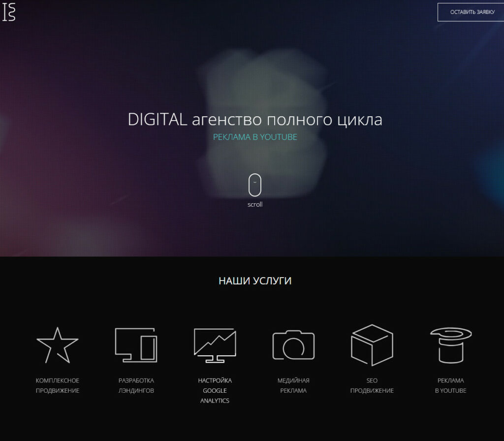Open the top hat YouTube advertising icon

pyautogui.click(x=451, y=345)
